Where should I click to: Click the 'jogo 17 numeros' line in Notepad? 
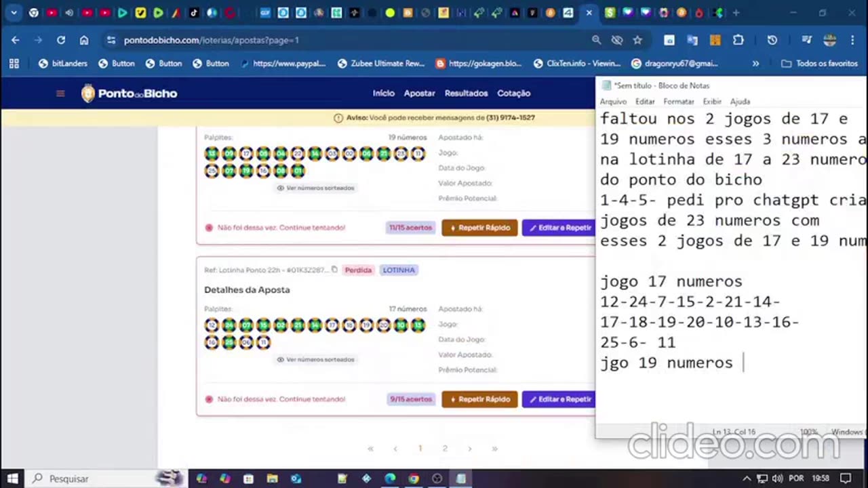click(x=671, y=281)
